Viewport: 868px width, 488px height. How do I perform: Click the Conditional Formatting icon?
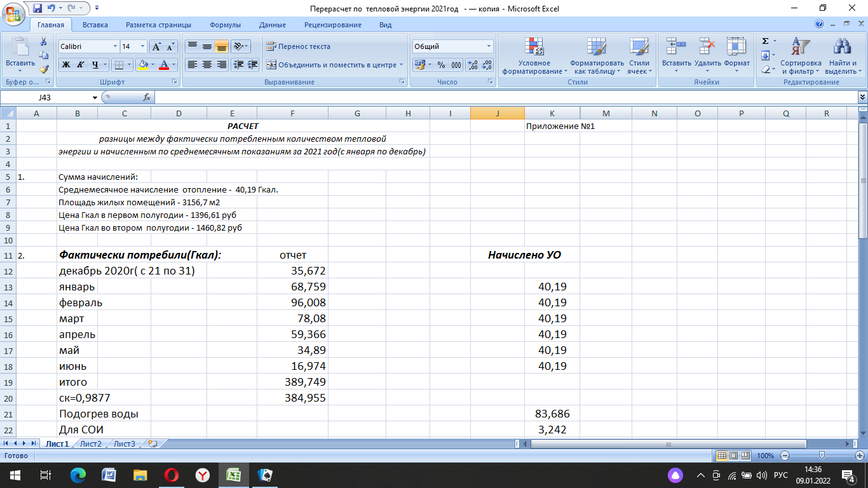534,48
